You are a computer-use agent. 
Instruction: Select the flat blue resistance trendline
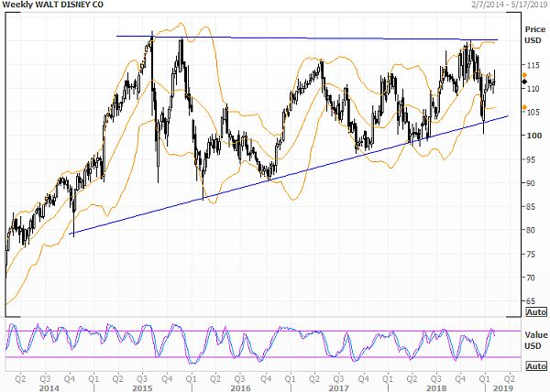pyautogui.click(x=307, y=38)
